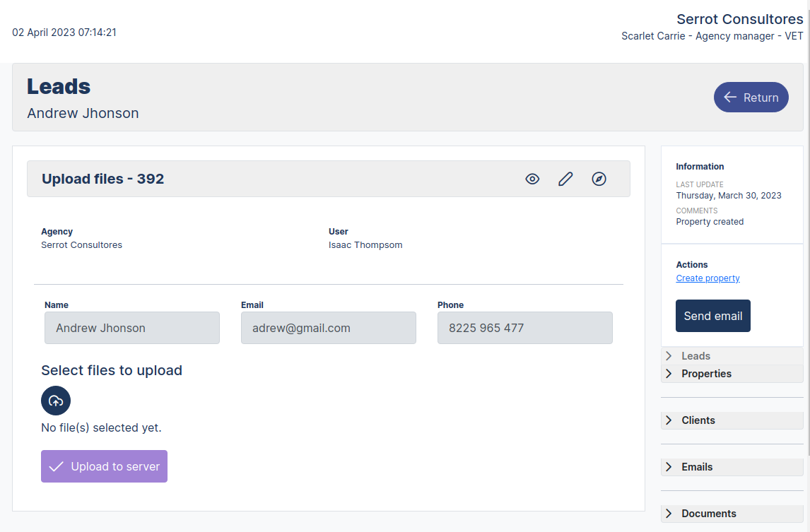Select the pencil edit icon
The height and width of the screenshot is (532, 810).
pyautogui.click(x=565, y=179)
